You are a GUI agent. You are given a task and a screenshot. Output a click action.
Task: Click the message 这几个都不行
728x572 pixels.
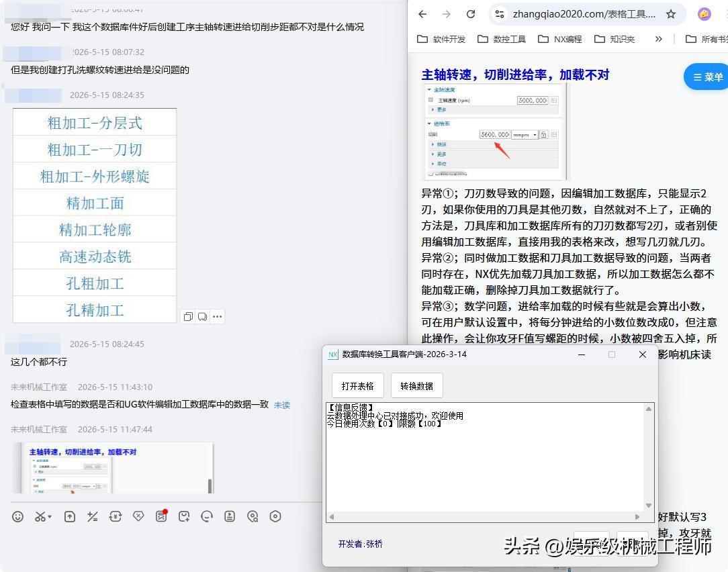pyautogui.click(x=39, y=362)
